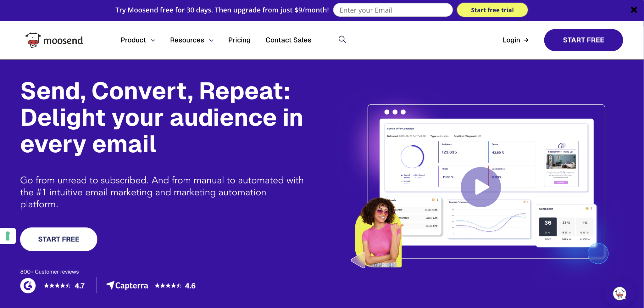The width and height of the screenshot is (644, 308).
Task: Click START FREE in the header
Action: click(x=583, y=40)
